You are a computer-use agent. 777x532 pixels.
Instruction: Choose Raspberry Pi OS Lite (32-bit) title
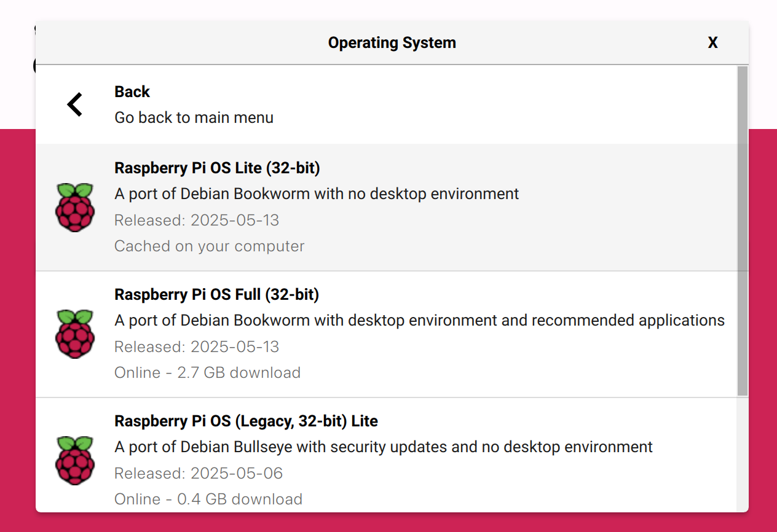click(217, 168)
